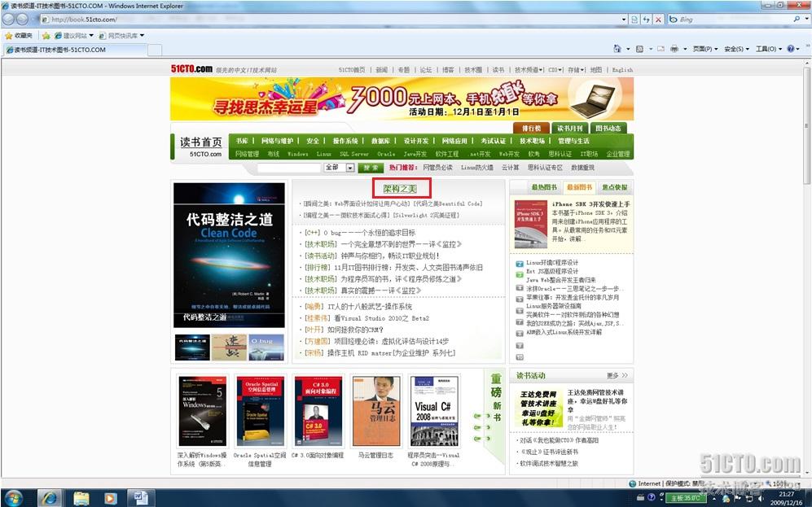Open Windows Start orb
Screen dimensions: 812x507
[14, 498]
